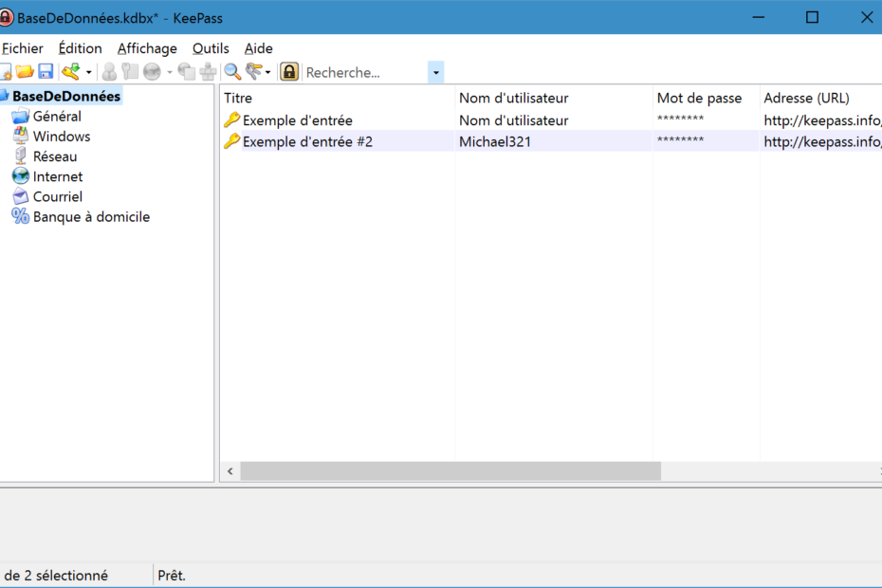
Task: Click the Perform auto-type toolbar icon
Action: [208, 72]
